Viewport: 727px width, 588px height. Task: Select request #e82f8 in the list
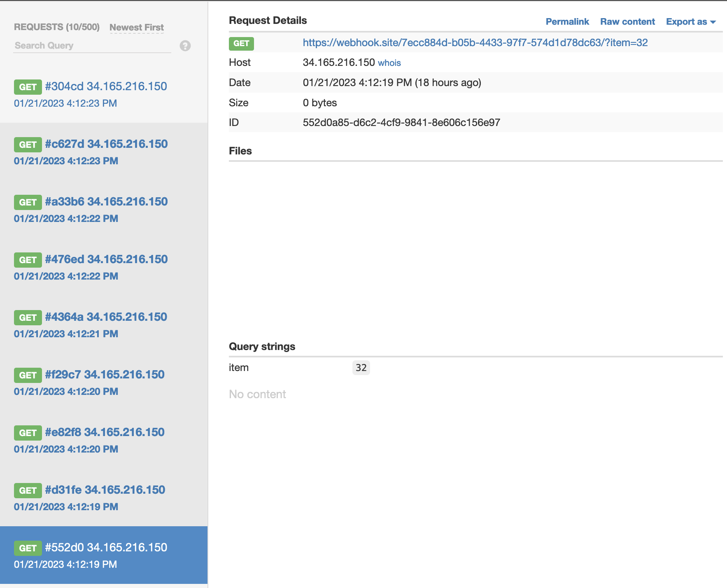105,432
